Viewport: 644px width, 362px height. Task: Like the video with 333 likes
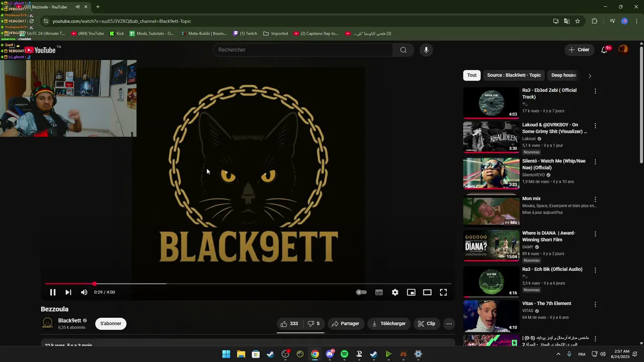pyautogui.click(x=289, y=324)
